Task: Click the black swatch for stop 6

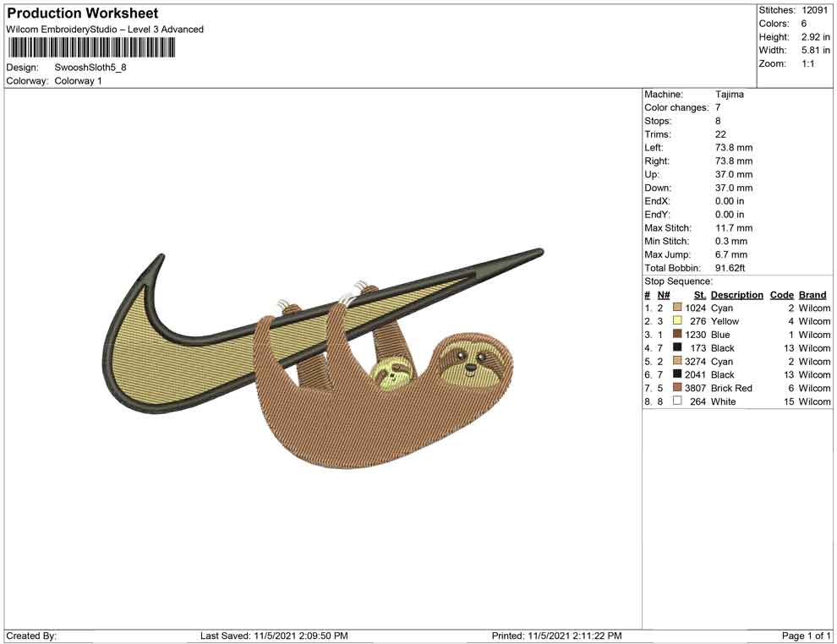Action: pyautogui.click(x=677, y=374)
